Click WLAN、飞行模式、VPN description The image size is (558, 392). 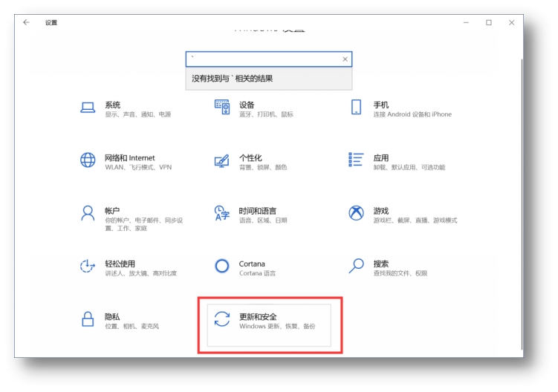pyautogui.click(x=138, y=167)
